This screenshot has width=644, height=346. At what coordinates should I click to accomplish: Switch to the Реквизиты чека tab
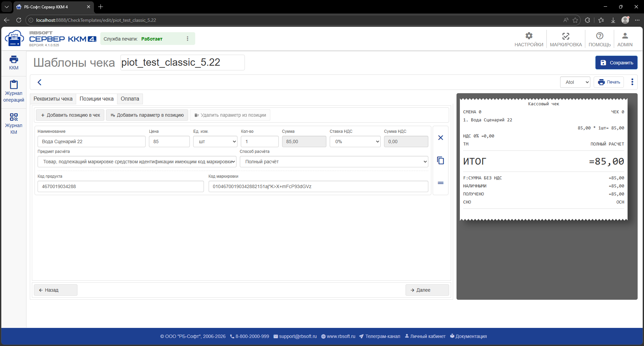53,99
